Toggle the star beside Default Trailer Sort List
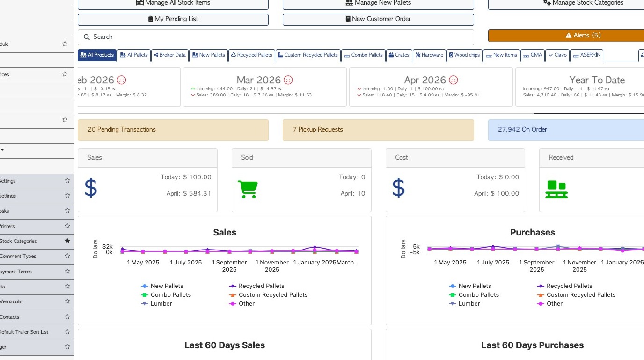644x360 pixels. [x=67, y=332]
